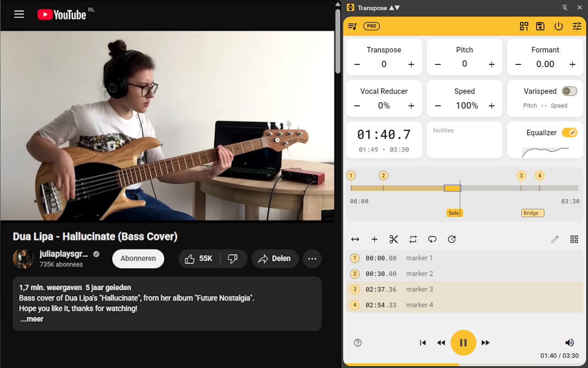Edit markers with the pencil icon

point(555,239)
